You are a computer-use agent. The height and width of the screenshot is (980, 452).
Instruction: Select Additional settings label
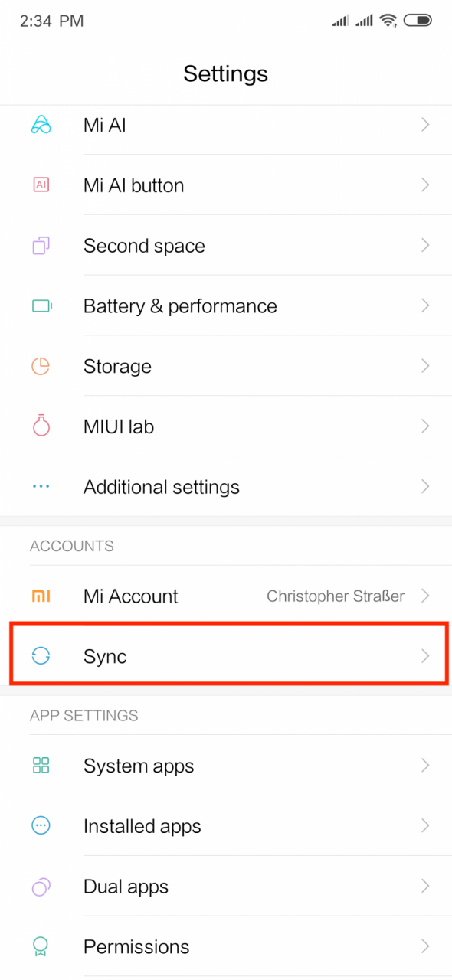162,487
